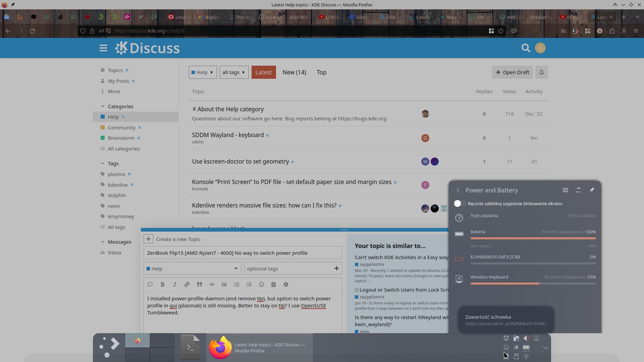The width and height of the screenshot is (644, 362).
Task: Click the topic title input field
Action: 243,253
